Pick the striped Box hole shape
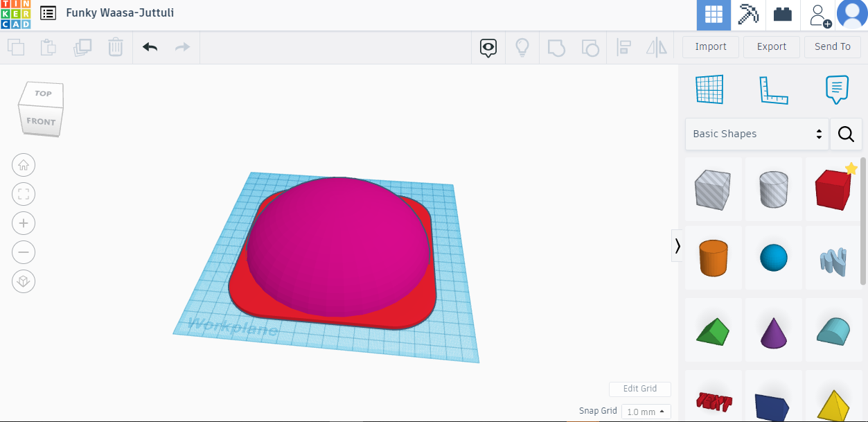 pyautogui.click(x=714, y=189)
